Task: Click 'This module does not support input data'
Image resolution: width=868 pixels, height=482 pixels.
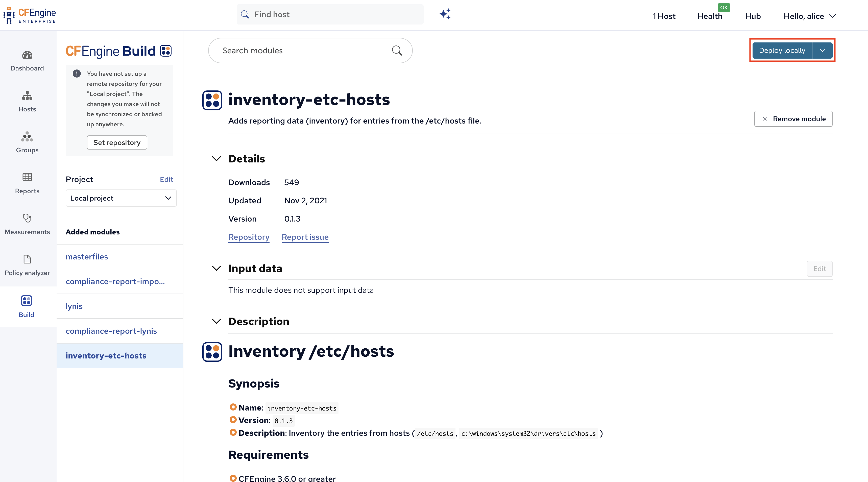Action: 301,290
